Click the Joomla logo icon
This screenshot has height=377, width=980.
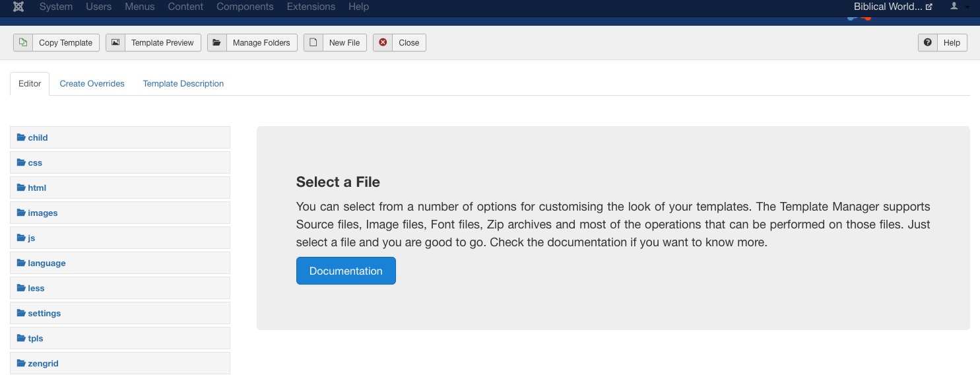(18, 7)
